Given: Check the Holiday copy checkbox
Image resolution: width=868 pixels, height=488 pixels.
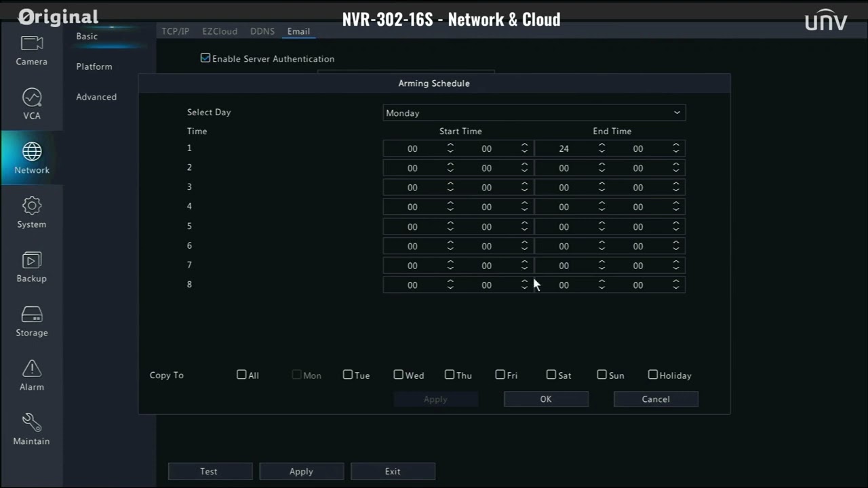Looking at the screenshot, I should [x=652, y=375].
